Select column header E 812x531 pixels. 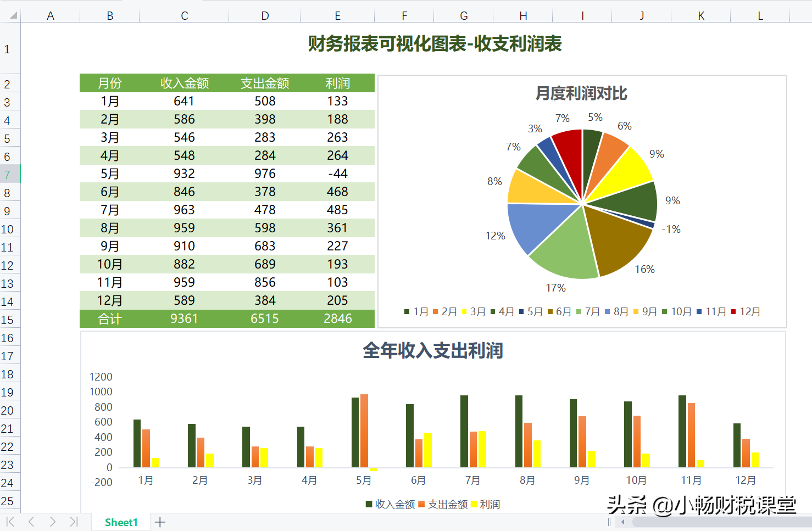point(337,15)
